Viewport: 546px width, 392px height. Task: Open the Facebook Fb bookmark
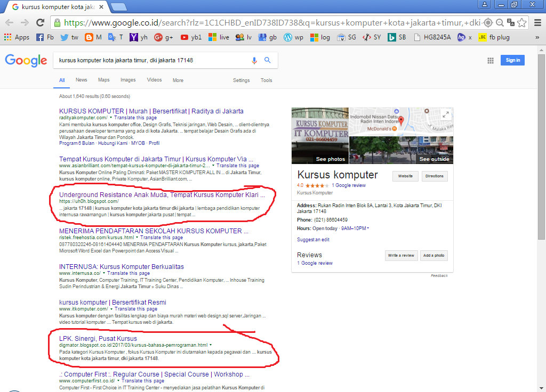pos(45,37)
